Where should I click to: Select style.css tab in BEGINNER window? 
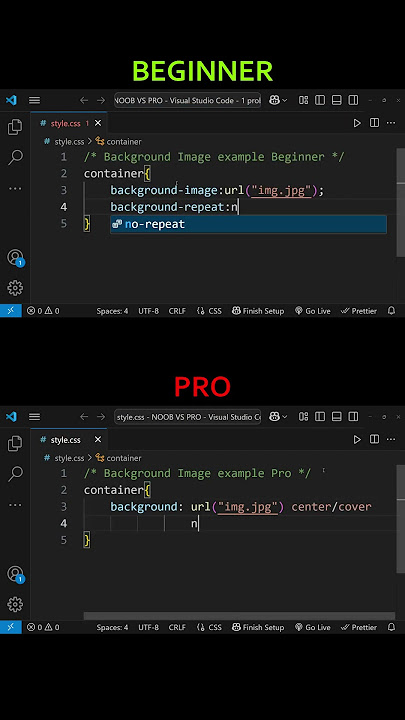point(69,123)
